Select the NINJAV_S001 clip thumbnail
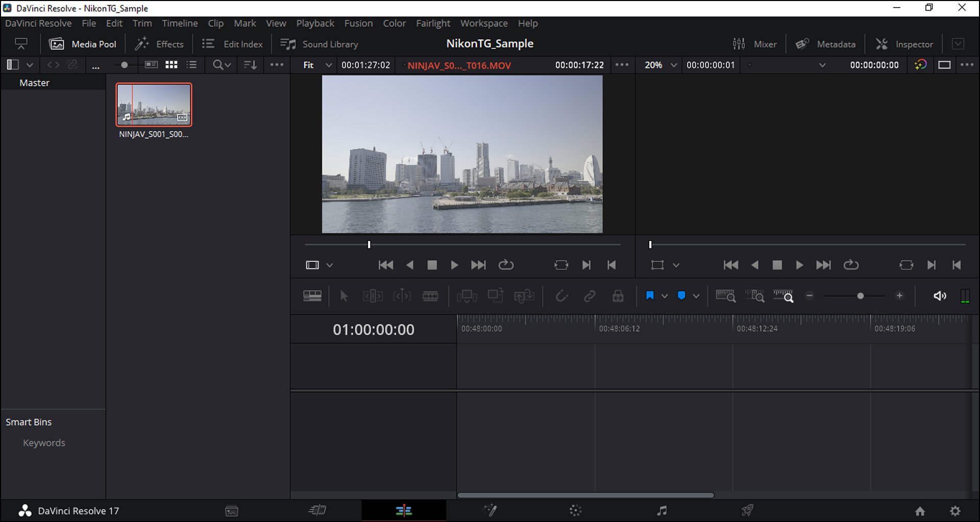This screenshot has width=980, height=522. click(154, 105)
